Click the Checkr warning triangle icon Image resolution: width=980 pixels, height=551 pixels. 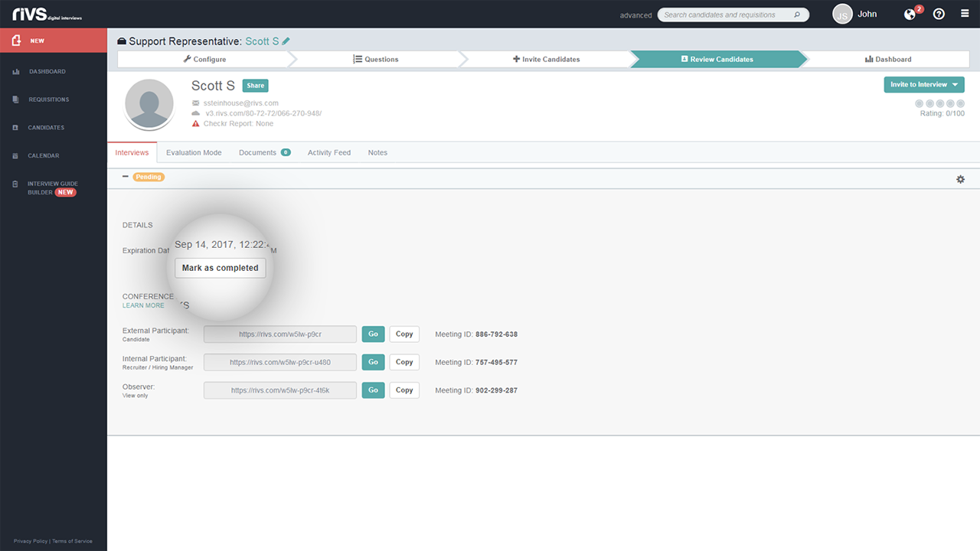[196, 123]
